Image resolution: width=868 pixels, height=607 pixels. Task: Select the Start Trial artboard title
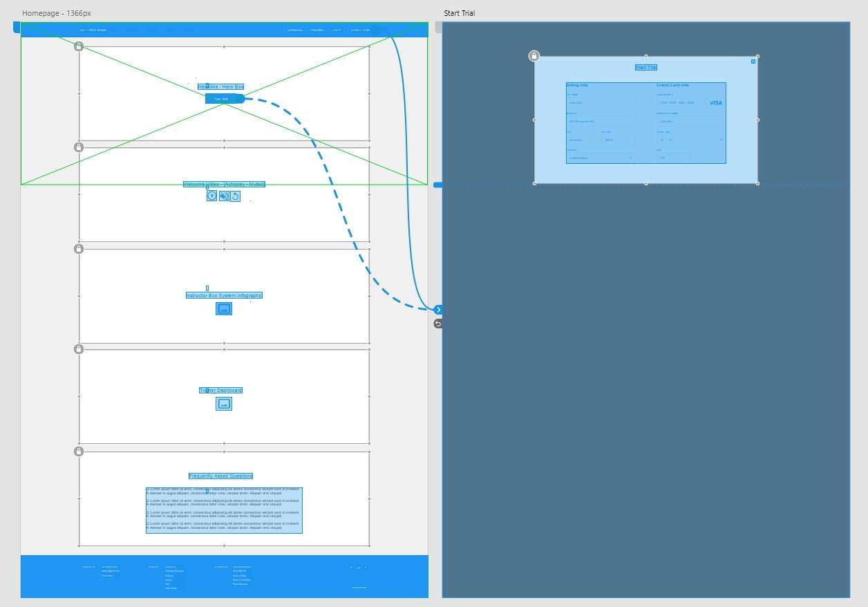pyautogui.click(x=460, y=13)
